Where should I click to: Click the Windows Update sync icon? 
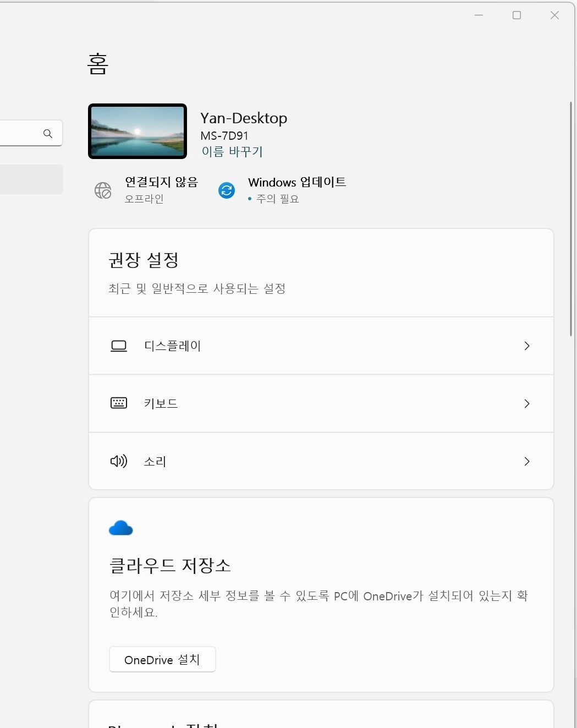click(227, 190)
